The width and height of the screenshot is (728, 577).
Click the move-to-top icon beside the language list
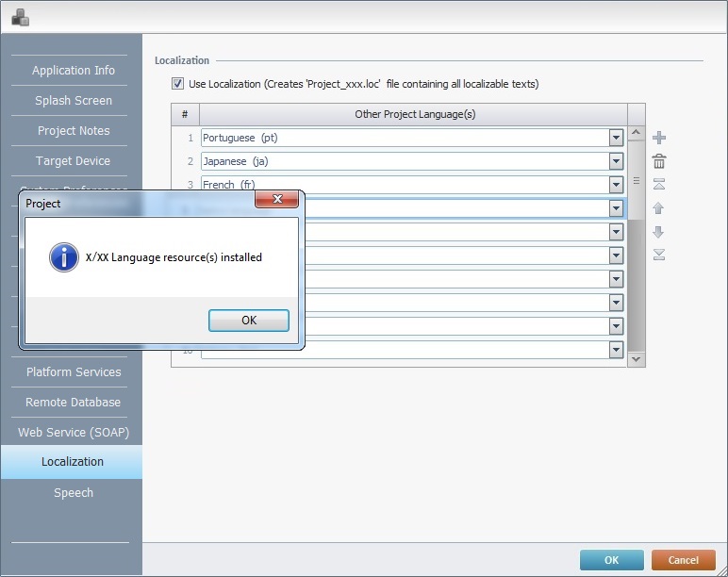(659, 185)
